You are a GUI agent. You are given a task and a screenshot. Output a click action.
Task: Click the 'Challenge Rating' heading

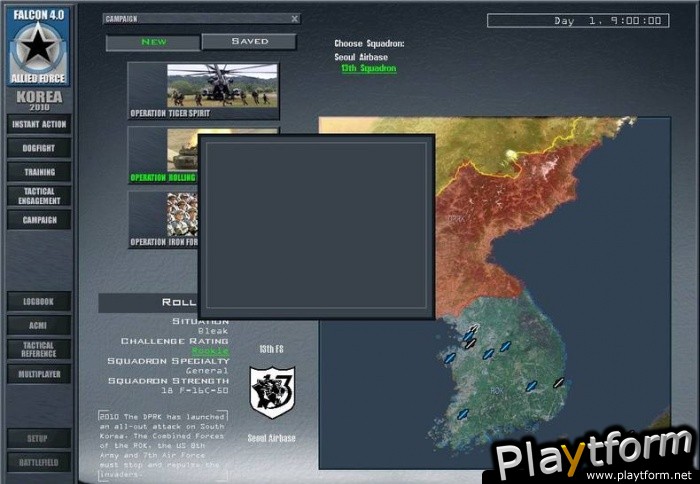point(175,341)
